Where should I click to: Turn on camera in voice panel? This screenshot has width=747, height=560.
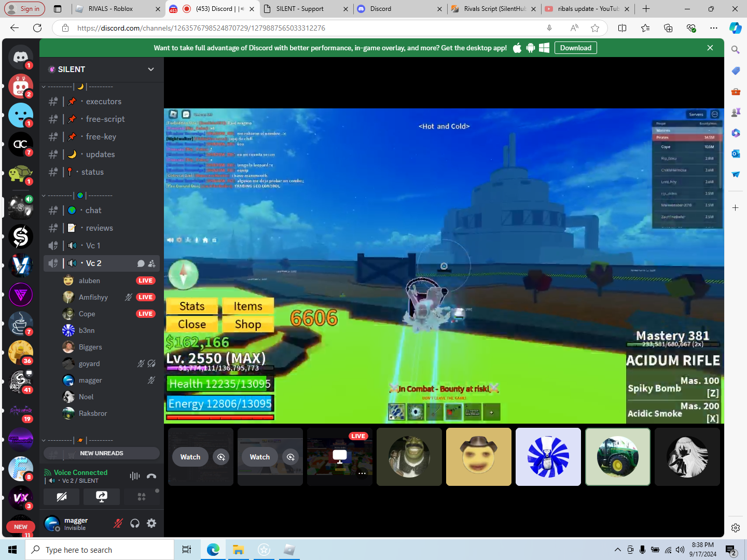[x=62, y=497]
